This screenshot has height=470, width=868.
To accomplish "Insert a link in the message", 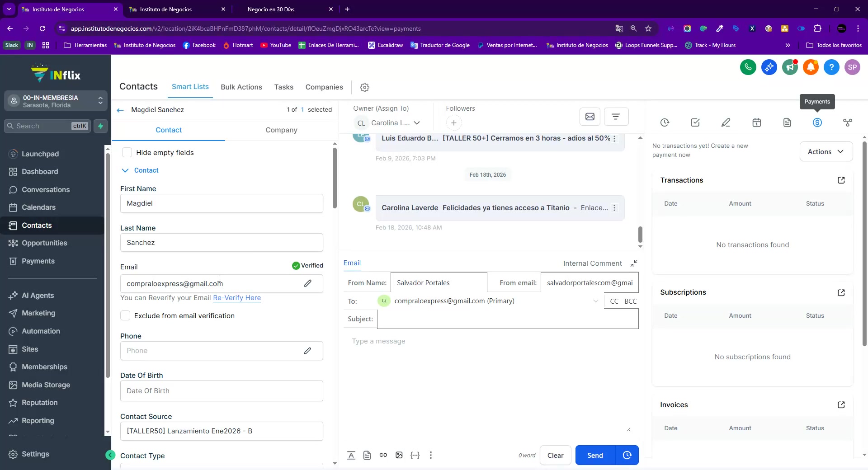I will coord(383,456).
